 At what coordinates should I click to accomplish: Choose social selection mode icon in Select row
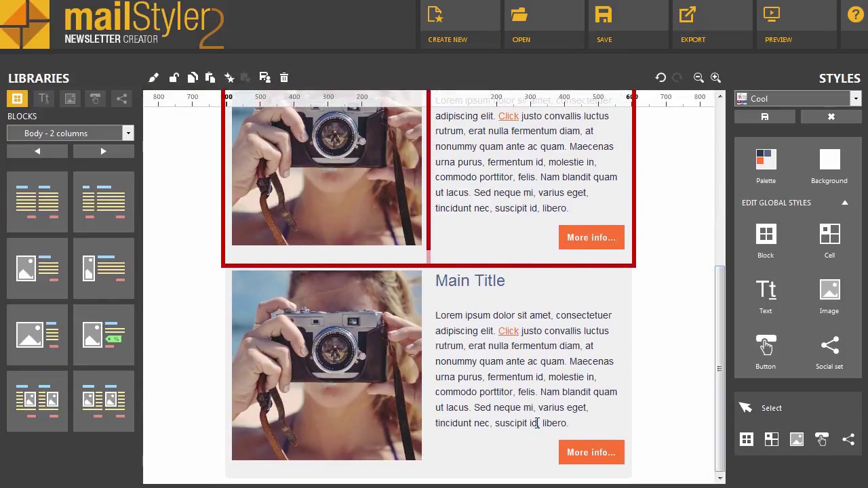pos(848,439)
